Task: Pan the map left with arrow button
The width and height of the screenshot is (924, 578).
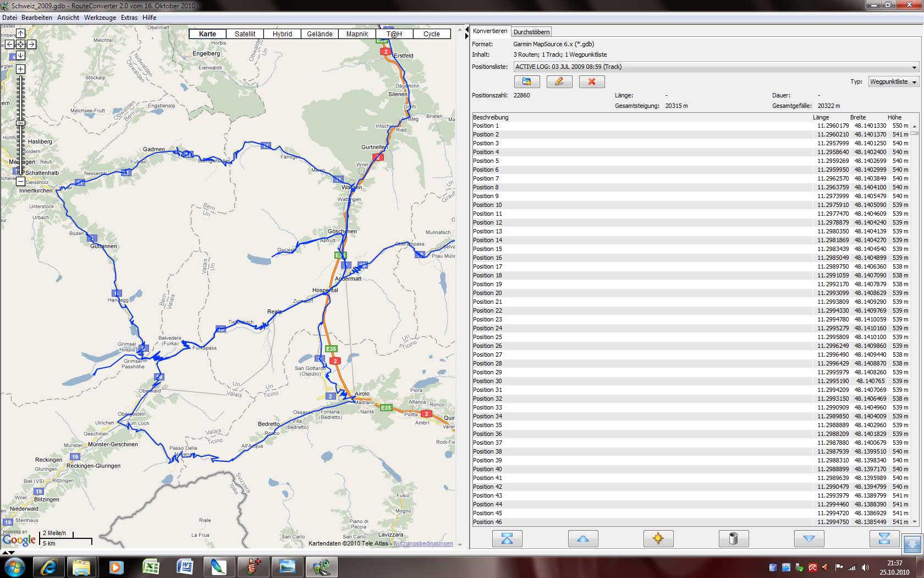Action: [9, 44]
